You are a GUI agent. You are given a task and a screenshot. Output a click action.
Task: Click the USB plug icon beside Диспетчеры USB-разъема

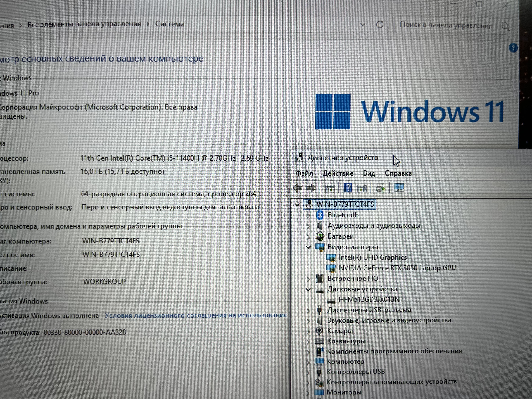[x=319, y=310]
